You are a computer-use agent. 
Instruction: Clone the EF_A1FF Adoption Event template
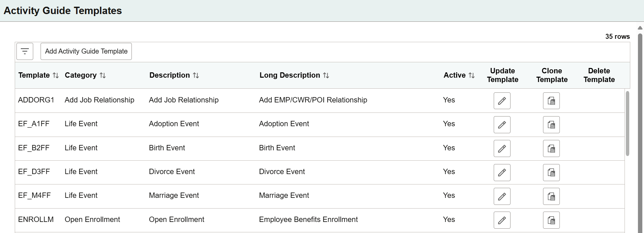click(551, 125)
